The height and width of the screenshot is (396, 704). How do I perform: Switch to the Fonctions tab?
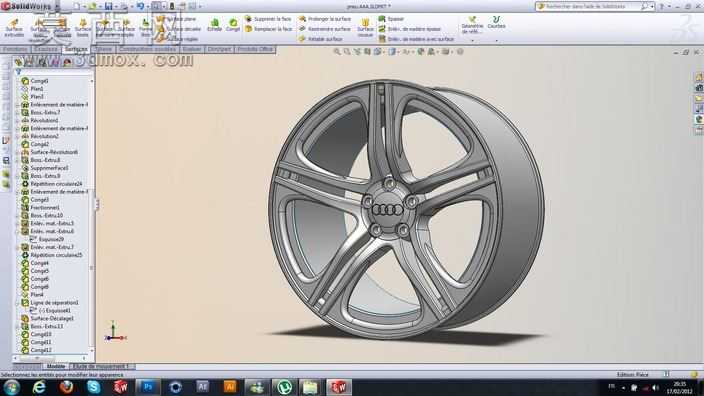[x=16, y=49]
